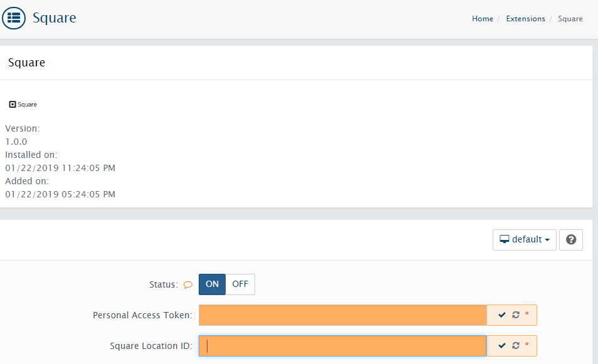598x364 pixels.
Task: Confirm Personal Access Token with checkmark
Action: (501, 315)
